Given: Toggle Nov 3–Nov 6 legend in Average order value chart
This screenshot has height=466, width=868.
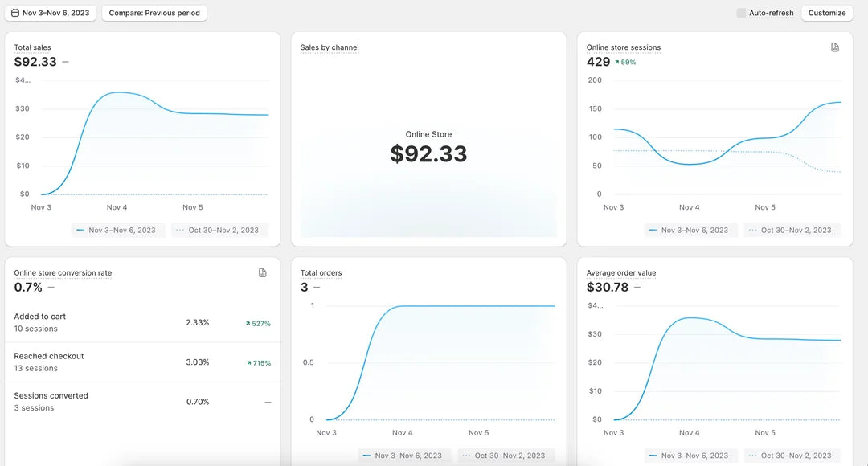Looking at the screenshot, I should [690, 456].
